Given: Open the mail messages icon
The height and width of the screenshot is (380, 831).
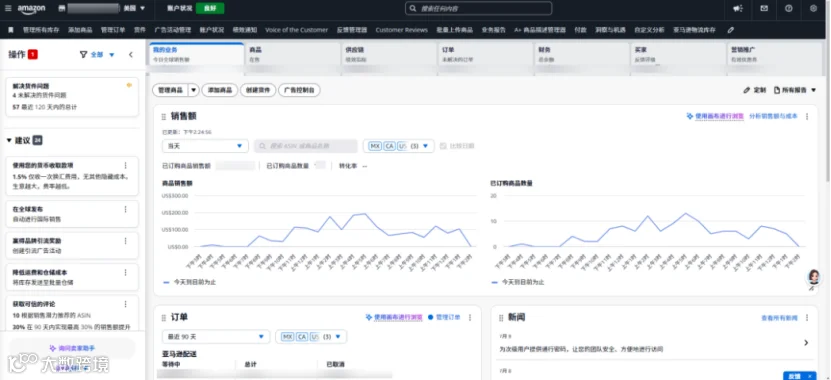Looking at the screenshot, I should tap(764, 8).
